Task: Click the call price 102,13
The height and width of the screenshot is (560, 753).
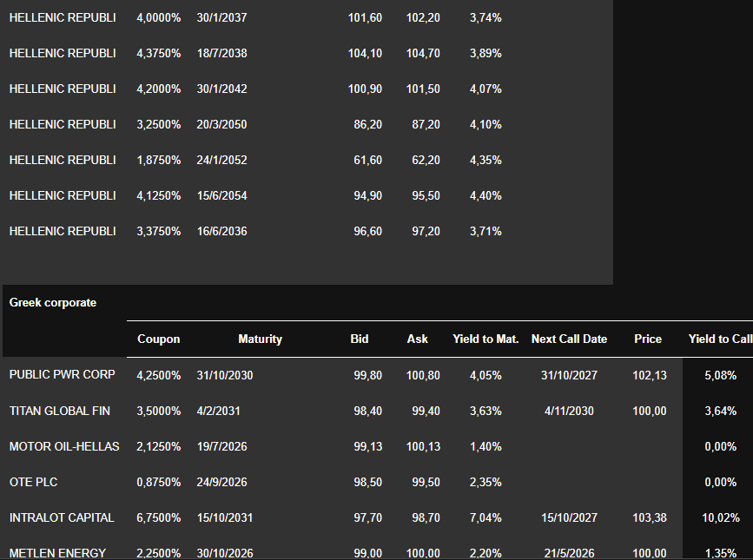Action: click(650, 376)
